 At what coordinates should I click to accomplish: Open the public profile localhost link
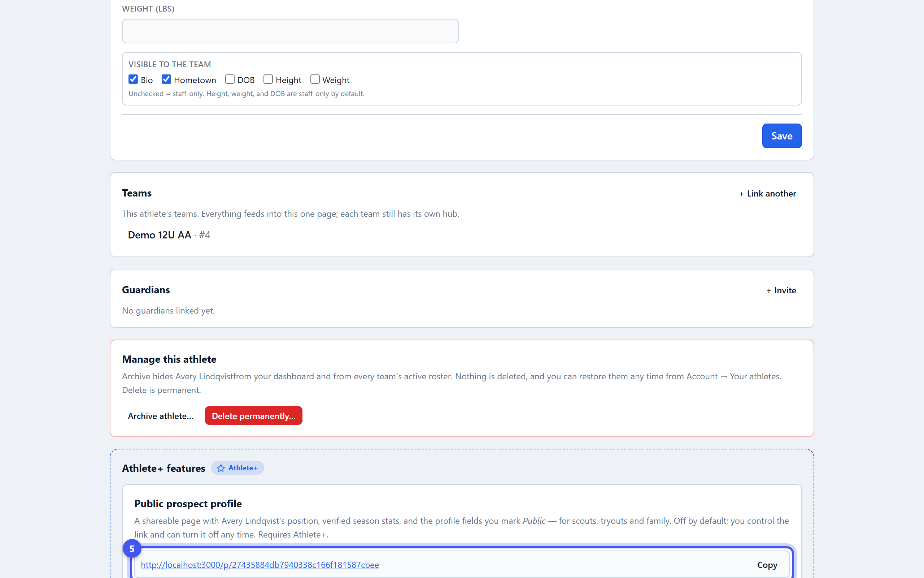(x=260, y=565)
